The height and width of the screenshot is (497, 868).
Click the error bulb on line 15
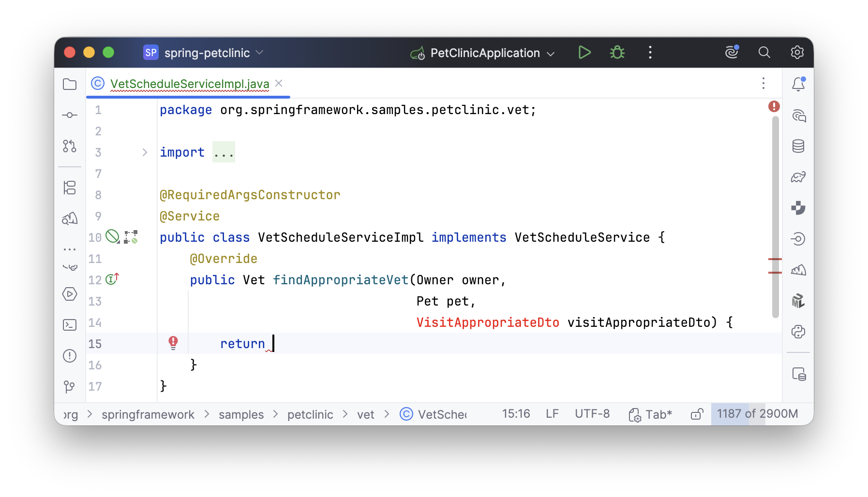click(173, 343)
